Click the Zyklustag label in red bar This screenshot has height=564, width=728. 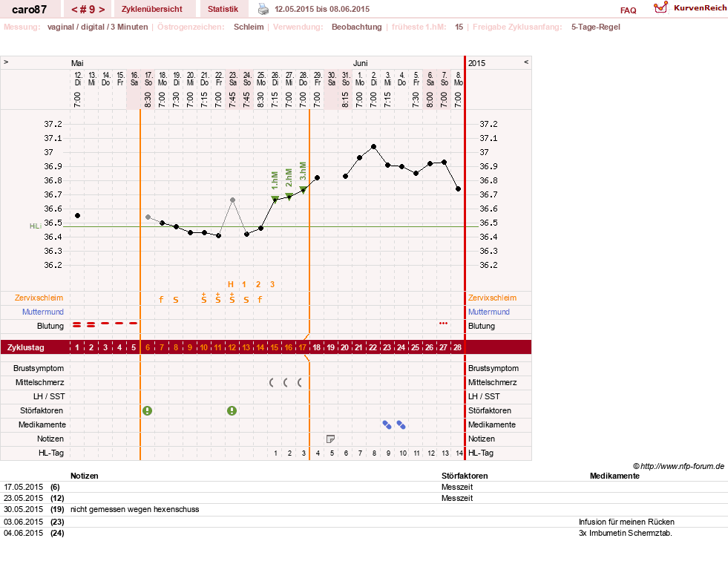(25, 347)
